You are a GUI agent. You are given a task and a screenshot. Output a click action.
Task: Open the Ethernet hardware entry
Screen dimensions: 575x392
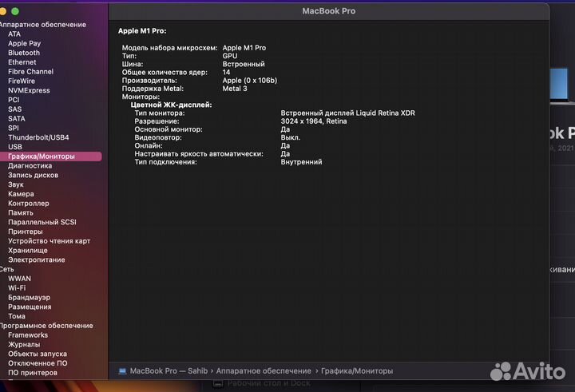point(22,62)
